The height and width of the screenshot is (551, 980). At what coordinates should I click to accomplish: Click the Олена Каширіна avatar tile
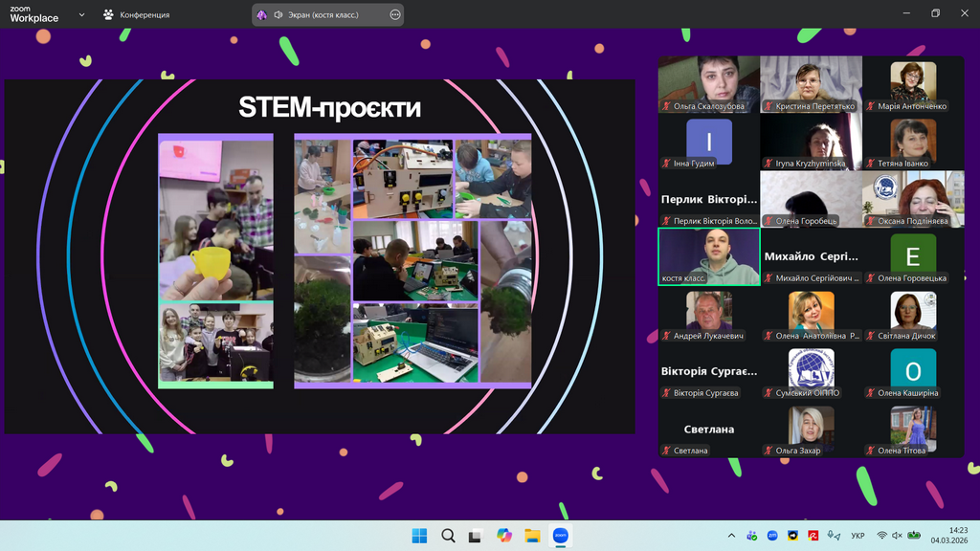coord(913,371)
